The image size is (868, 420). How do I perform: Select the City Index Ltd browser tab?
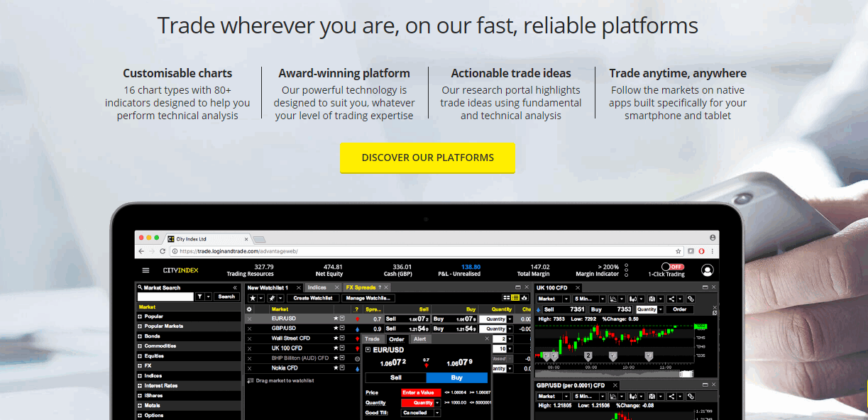206,239
